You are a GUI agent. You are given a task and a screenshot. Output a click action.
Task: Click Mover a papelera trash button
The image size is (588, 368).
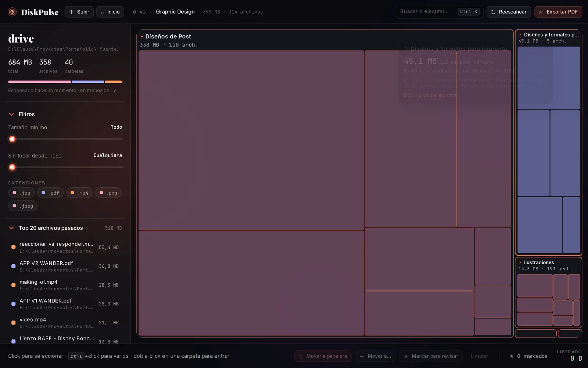(x=323, y=356)
